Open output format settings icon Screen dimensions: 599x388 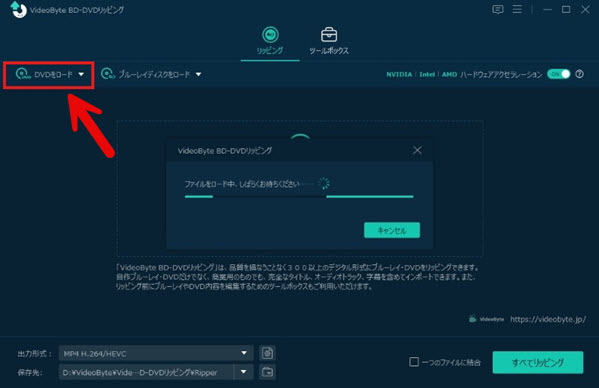point(267,353)
